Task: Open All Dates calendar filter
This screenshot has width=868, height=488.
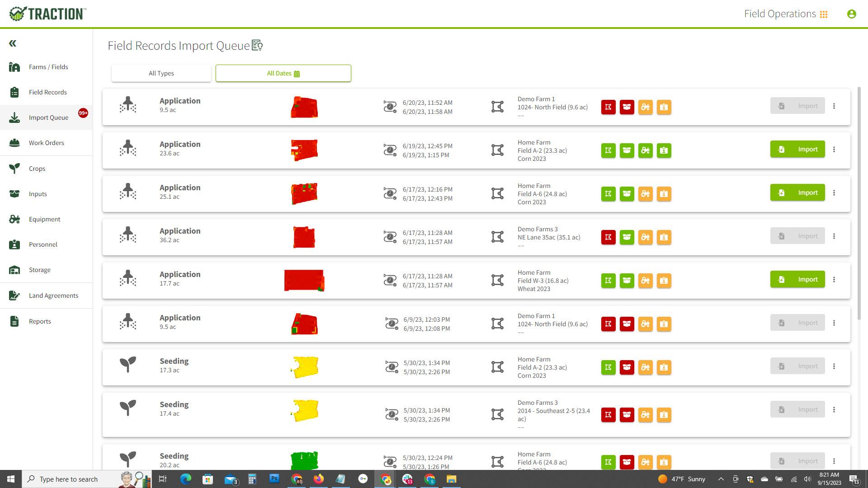Action: pos(283,73)
